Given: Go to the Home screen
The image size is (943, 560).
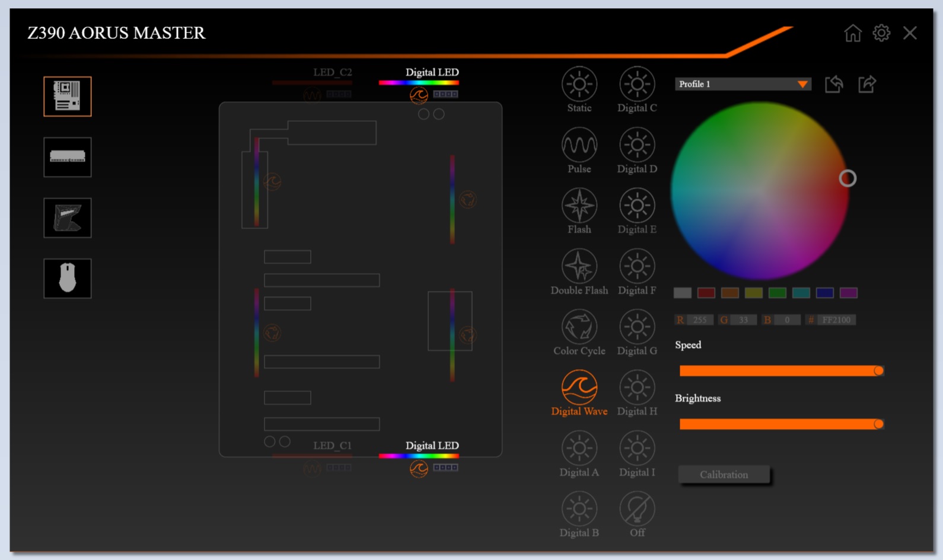Looking at the screenshot, I should pos(853,33).
